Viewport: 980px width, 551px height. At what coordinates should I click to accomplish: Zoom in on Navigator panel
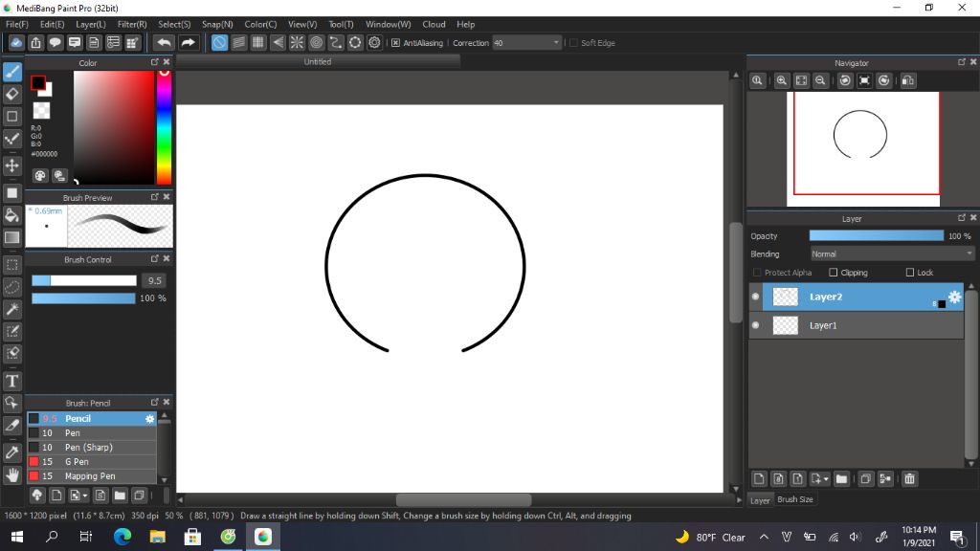pyautogui.click(x=781, y=80)
